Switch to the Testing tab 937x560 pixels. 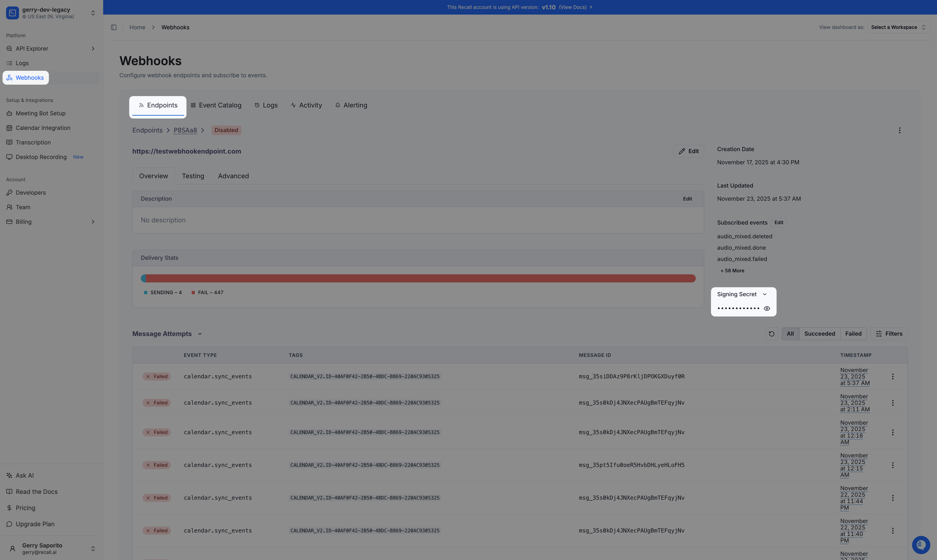tap(193, 176)
